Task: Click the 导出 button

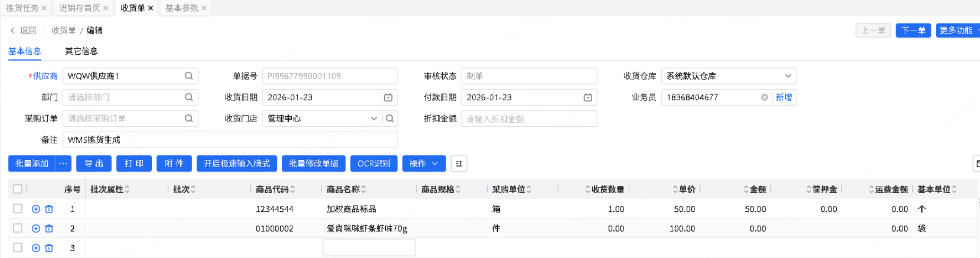Action: 94,164
